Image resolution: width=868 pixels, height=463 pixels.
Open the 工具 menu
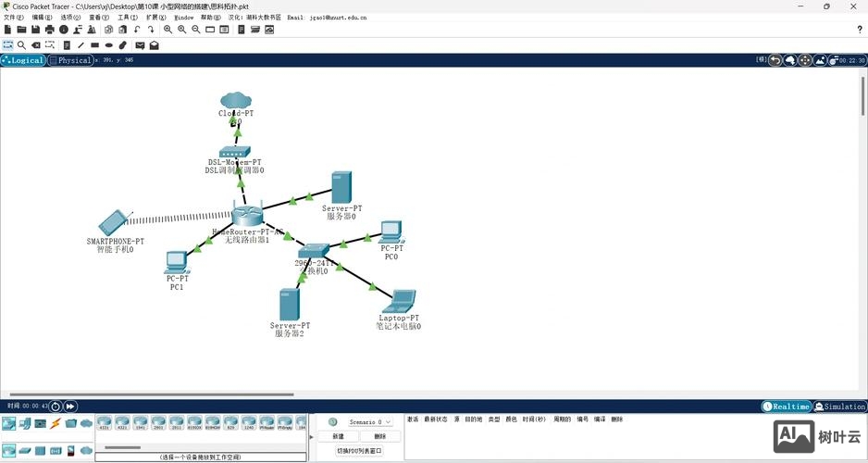click(x=127, y=18)
